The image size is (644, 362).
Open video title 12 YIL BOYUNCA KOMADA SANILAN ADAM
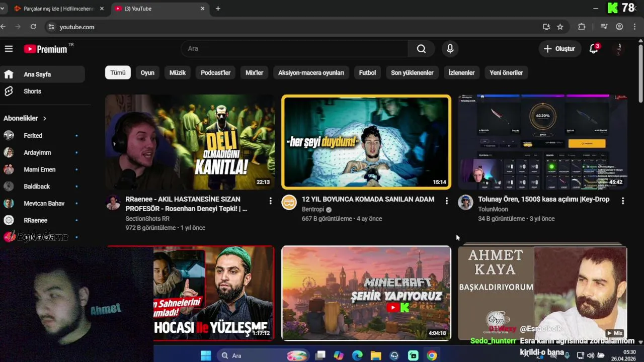point(368,200)
